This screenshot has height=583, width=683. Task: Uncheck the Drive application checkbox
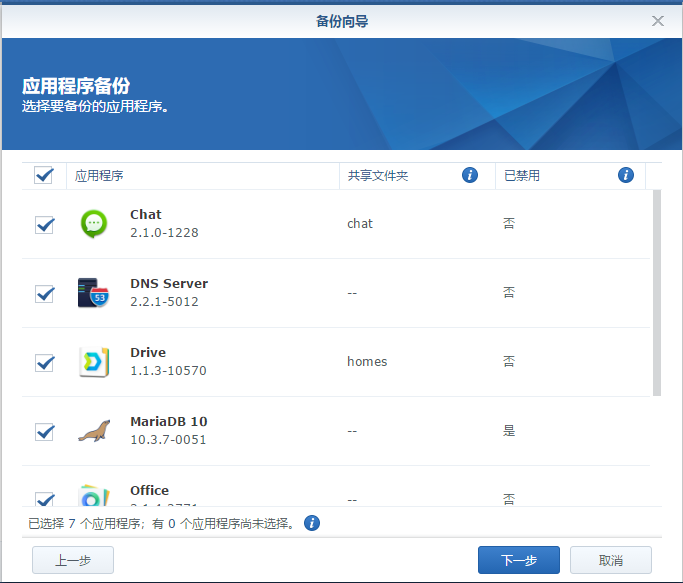coord(44,363)
